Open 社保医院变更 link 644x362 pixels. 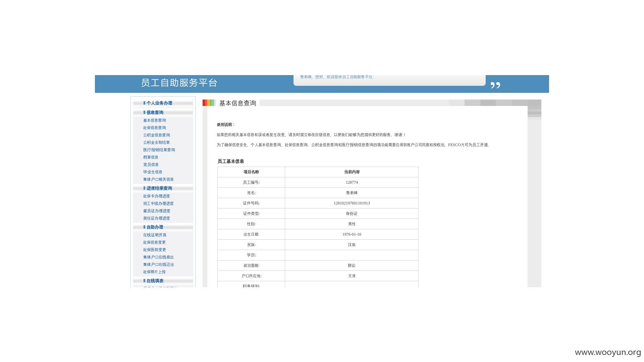[x=155, y=250]
